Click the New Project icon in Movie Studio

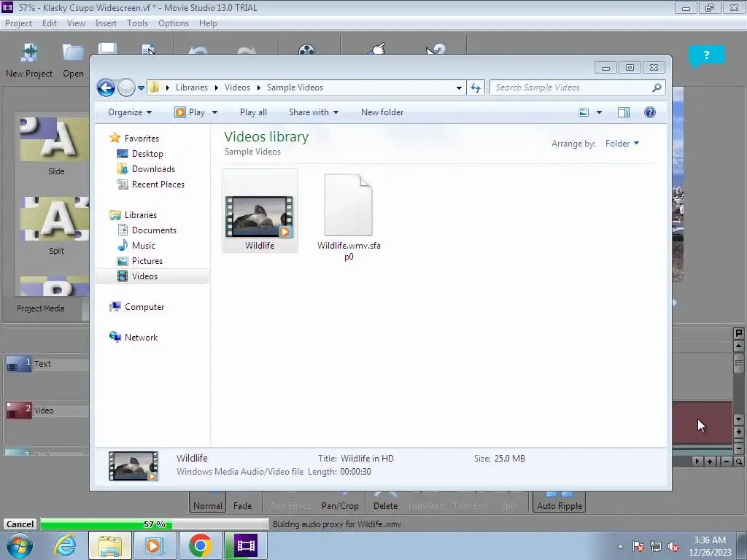[29, 52]
